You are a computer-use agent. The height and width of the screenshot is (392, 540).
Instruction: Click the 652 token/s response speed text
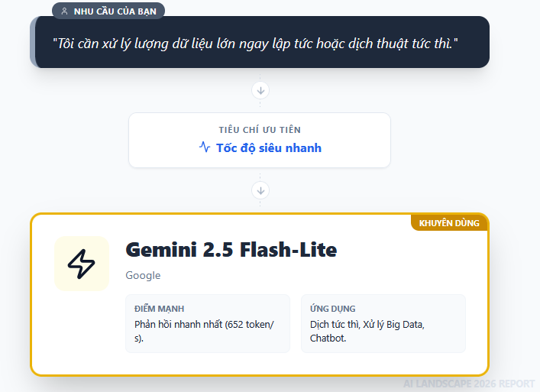tap(203, 331)
